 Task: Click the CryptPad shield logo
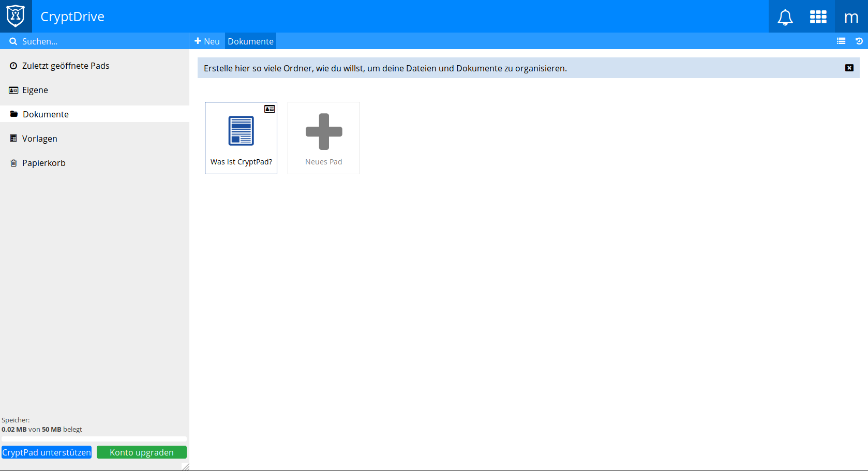click(x=16, y=16)
